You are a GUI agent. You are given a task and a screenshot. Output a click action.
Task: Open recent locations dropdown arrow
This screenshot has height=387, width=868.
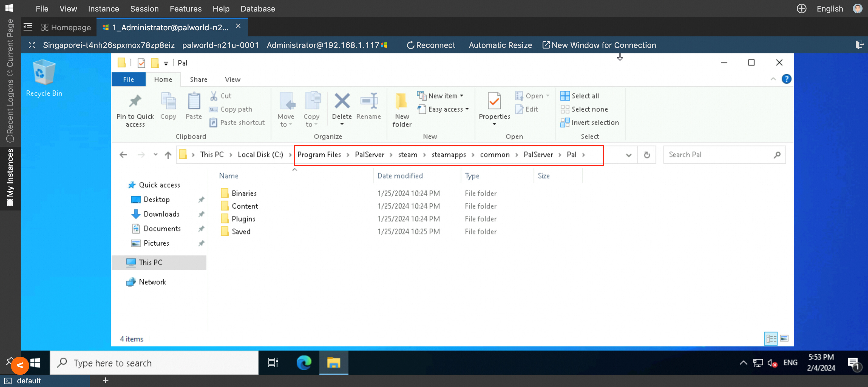tap(155, 155)
